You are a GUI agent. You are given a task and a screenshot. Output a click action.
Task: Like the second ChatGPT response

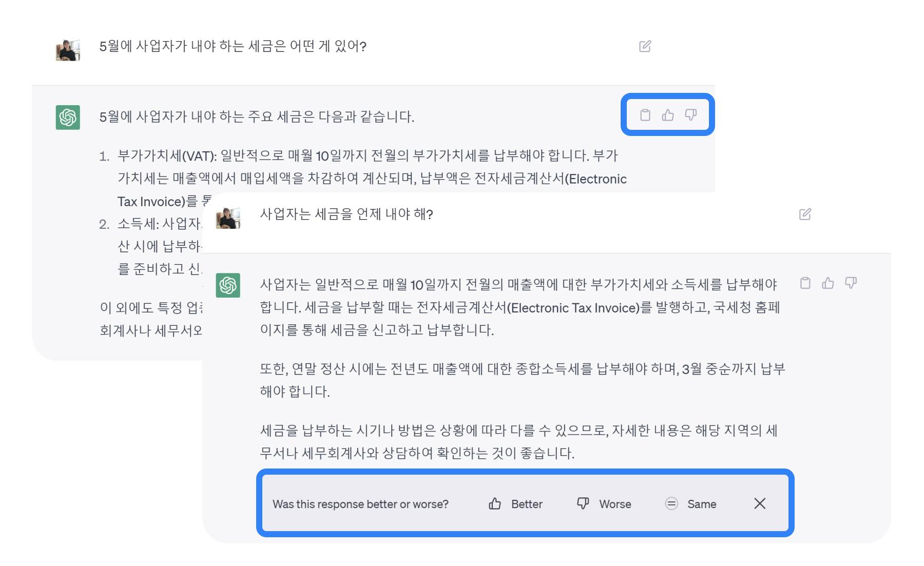tap(828, 283)
